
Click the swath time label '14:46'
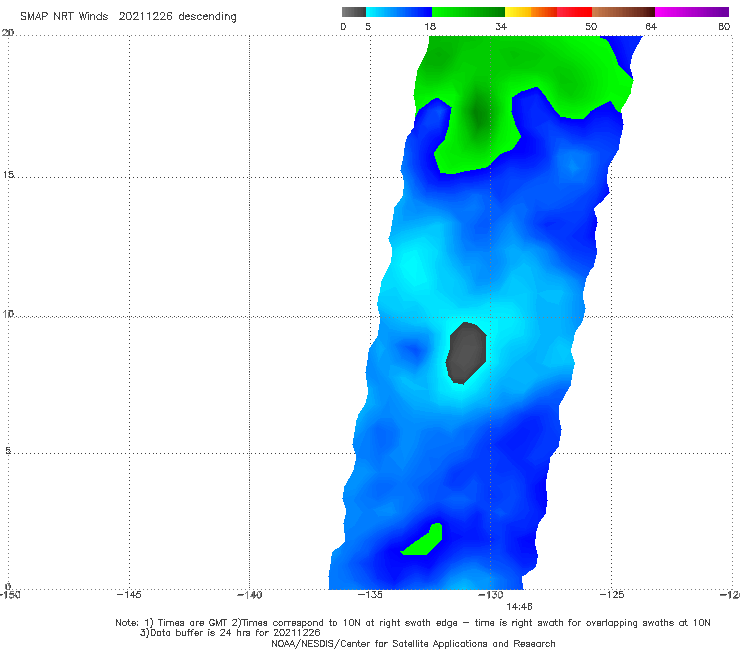[519, 607]
